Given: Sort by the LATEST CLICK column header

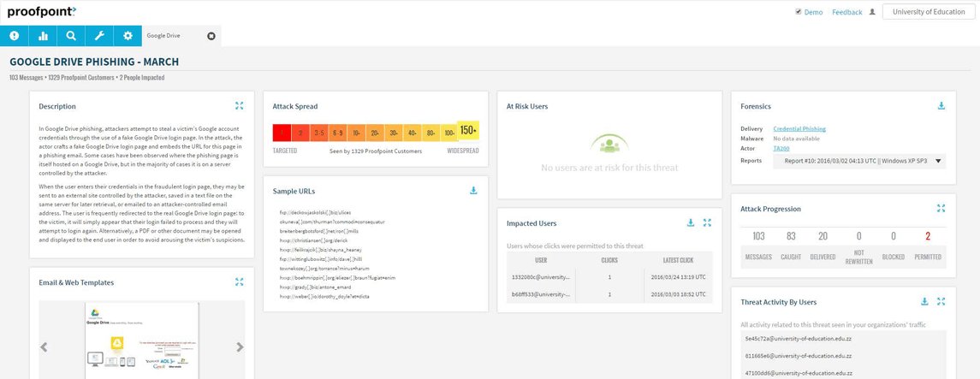Looking at the screenshot, I should [678, 259].
